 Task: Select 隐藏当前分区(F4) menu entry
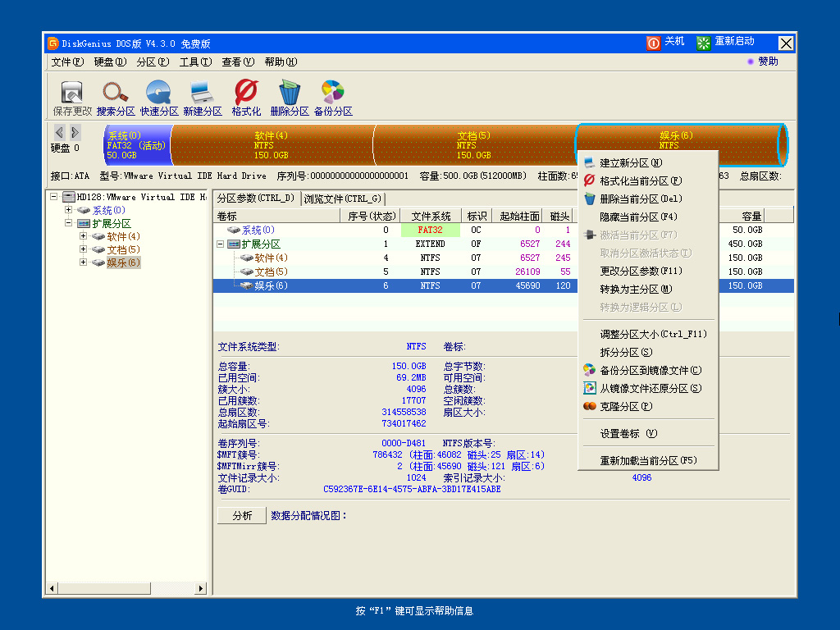click(x=648, y=217)
